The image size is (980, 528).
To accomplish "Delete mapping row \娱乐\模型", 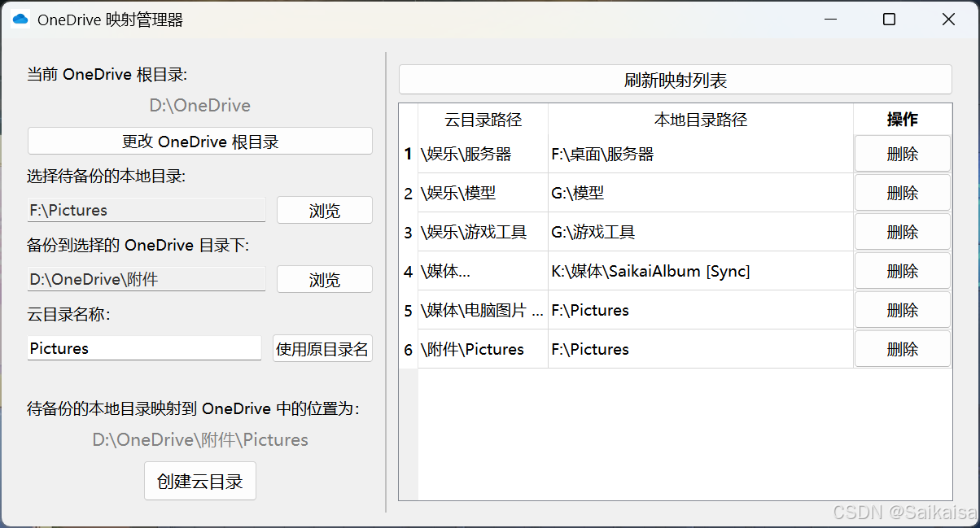I will [x=903, y=193].
